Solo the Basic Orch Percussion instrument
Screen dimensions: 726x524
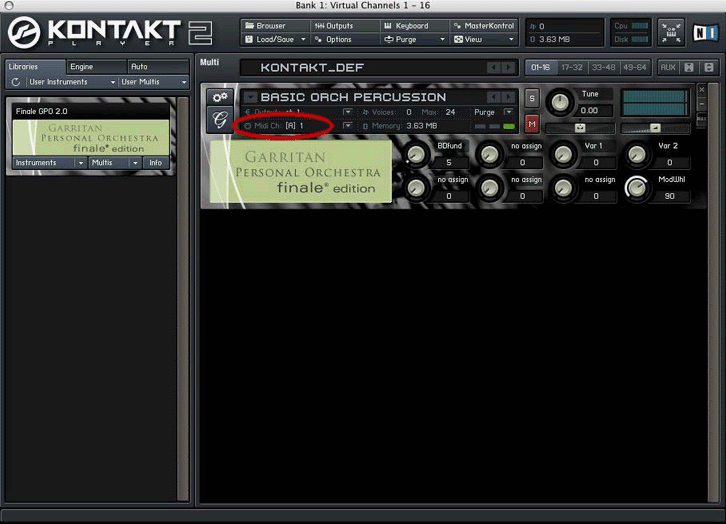(x=532, y=98)
